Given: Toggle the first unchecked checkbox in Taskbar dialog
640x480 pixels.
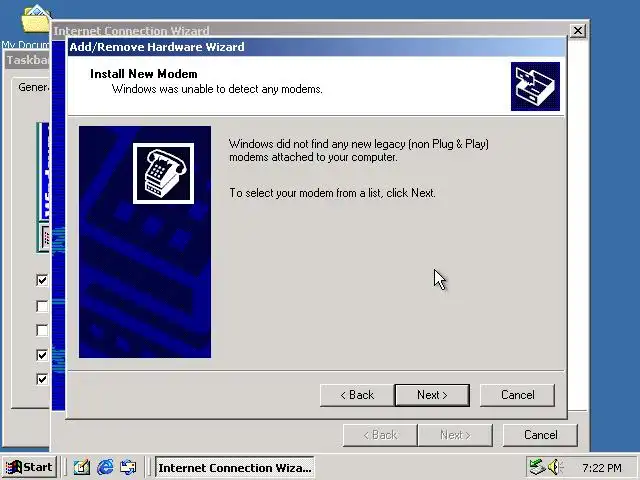Looking at the screenshot, I should (42, 306).
